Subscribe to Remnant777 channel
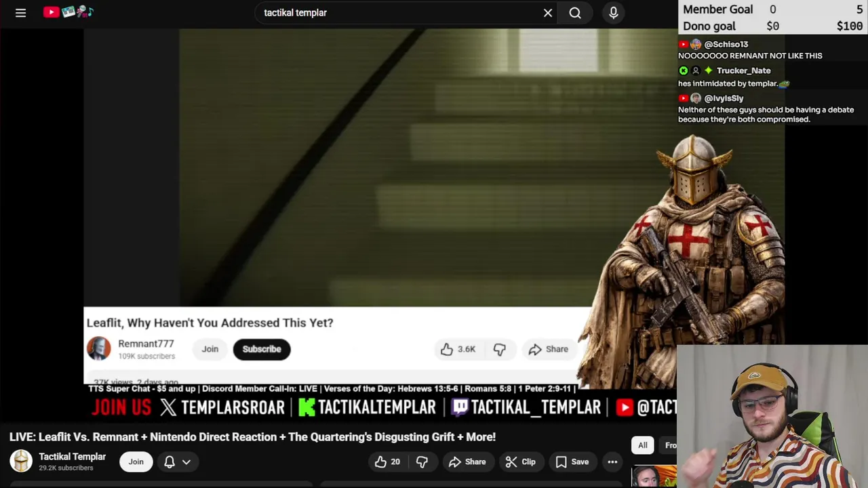This screenshot has height=488, width=868. 262,349
